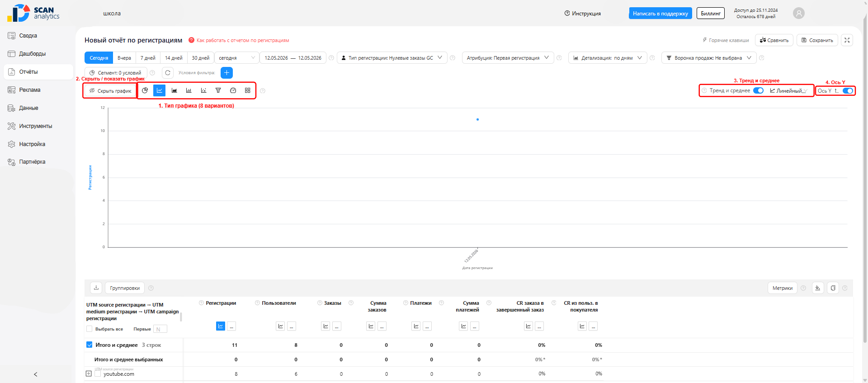Plot the Платежи column on the chart
The height and width of the screenshot is (383, 868).
pyautogui.click(x=416, y=326)
